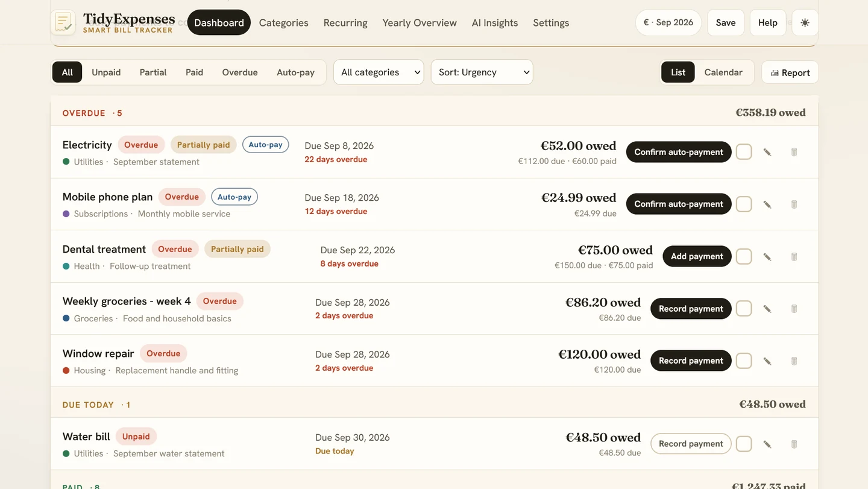This screenshot has width=868, height=489.
Task: Record payment for Window repair
Action: tap(691, 361)
